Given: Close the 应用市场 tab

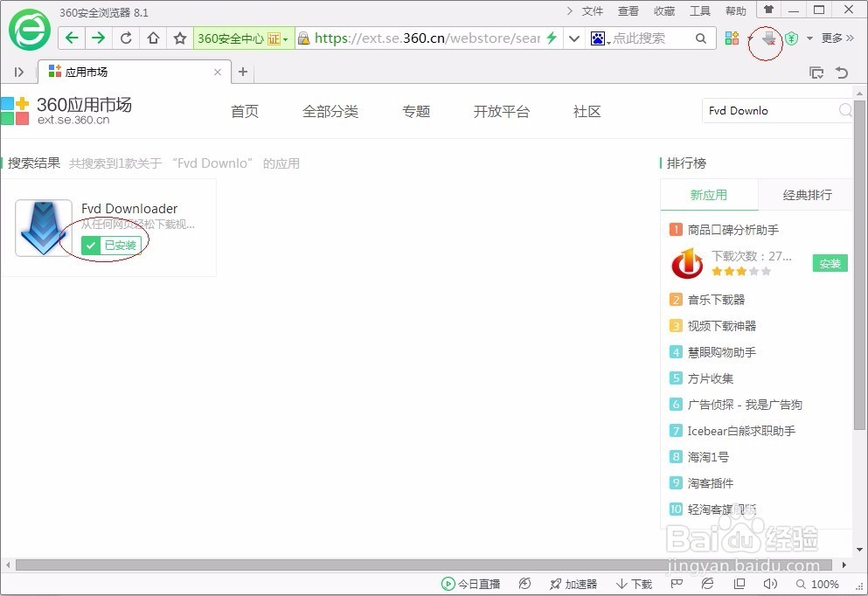Looking at the screenshot, I should 218,72.
